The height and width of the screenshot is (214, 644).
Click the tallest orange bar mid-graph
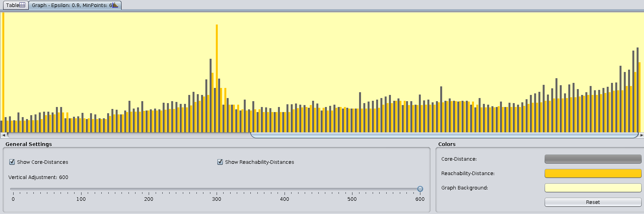217,78
